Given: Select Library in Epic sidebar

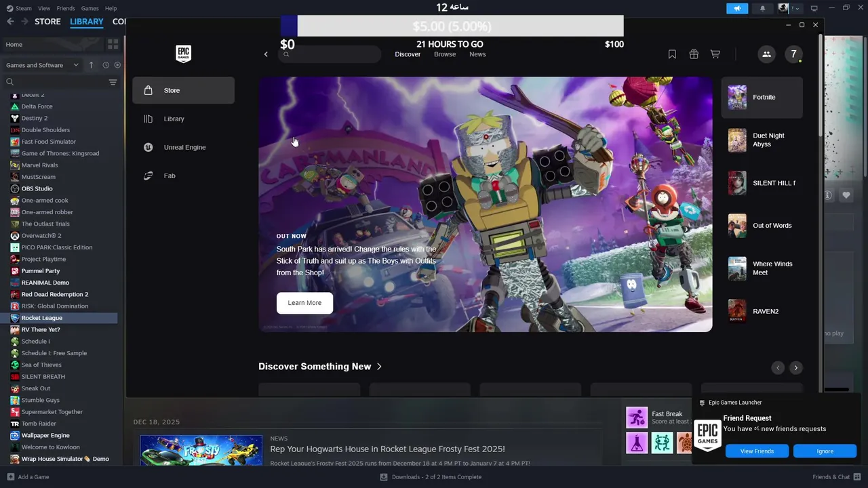Looking at the screenshot, I should pos(183,119).
